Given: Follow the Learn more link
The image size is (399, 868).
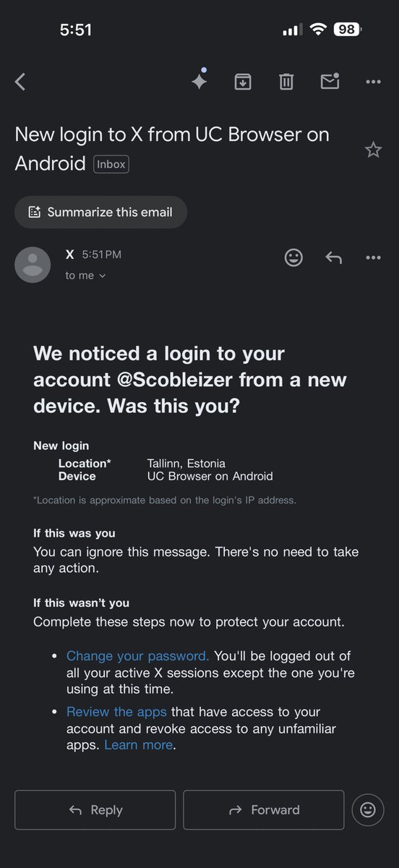Looking at the screenshot, I should (139, 745).
